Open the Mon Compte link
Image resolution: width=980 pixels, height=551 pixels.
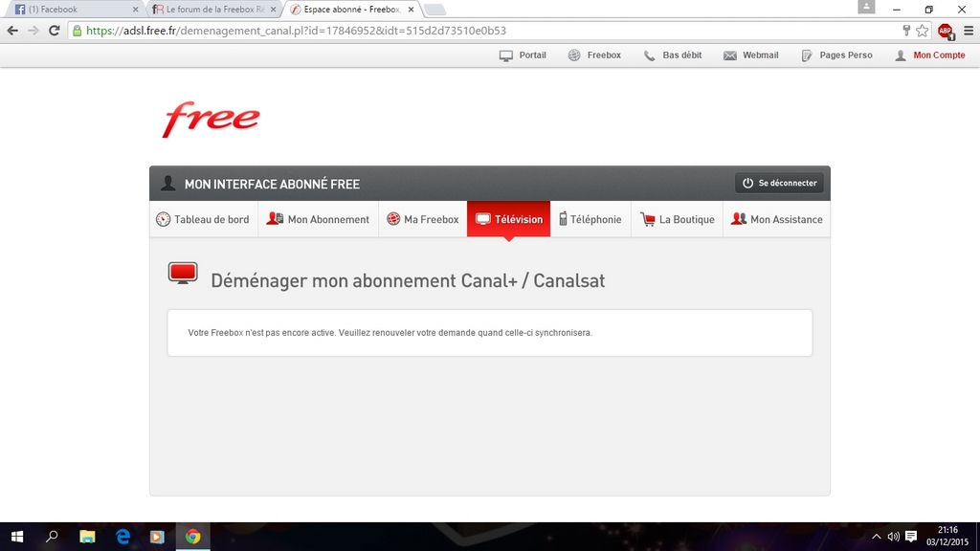coord(929,55)
